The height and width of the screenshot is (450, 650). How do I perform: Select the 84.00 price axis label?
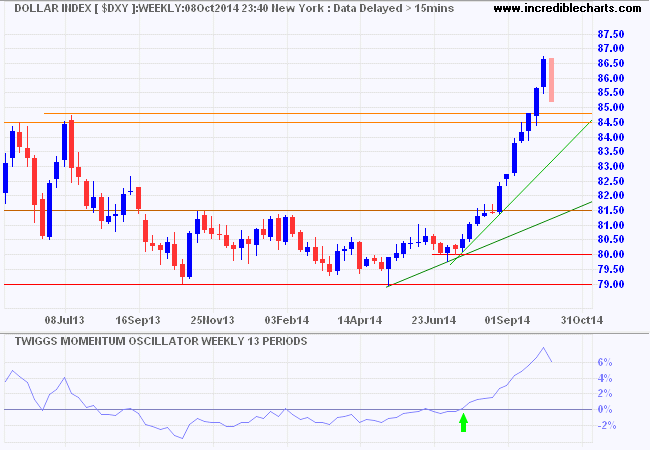(x=611, y=137)
